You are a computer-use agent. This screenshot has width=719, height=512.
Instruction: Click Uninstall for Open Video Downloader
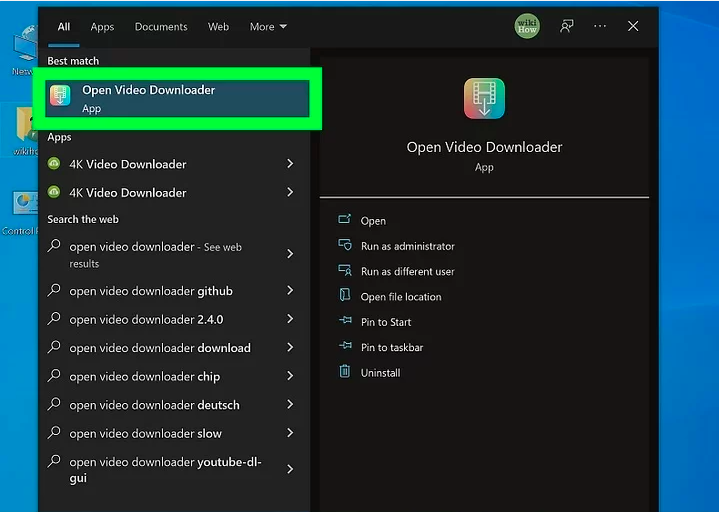click(380, 373)
